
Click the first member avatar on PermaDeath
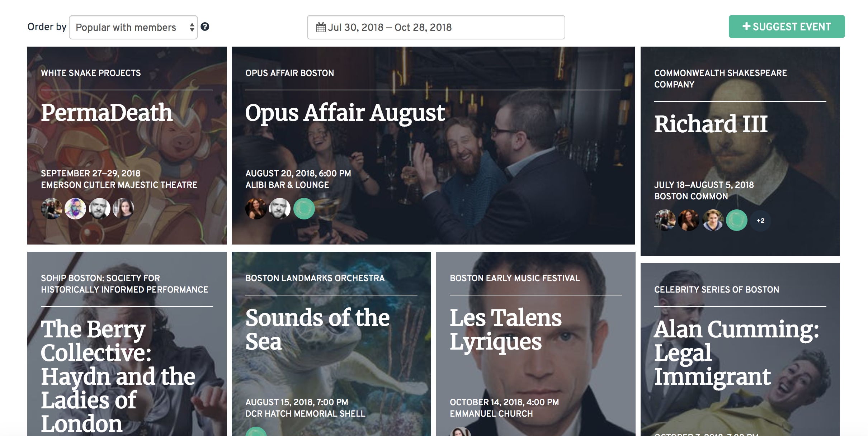[52, 209]
